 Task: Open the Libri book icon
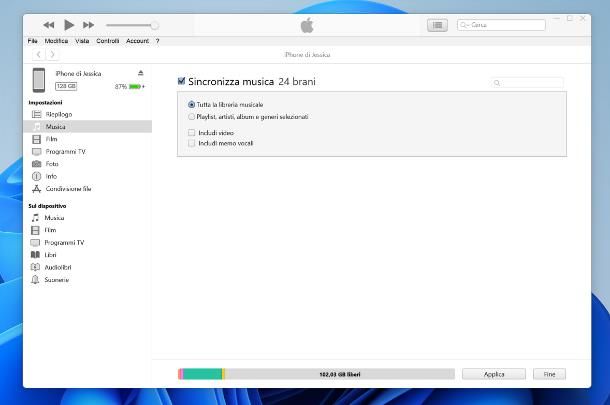click(35, 255)
